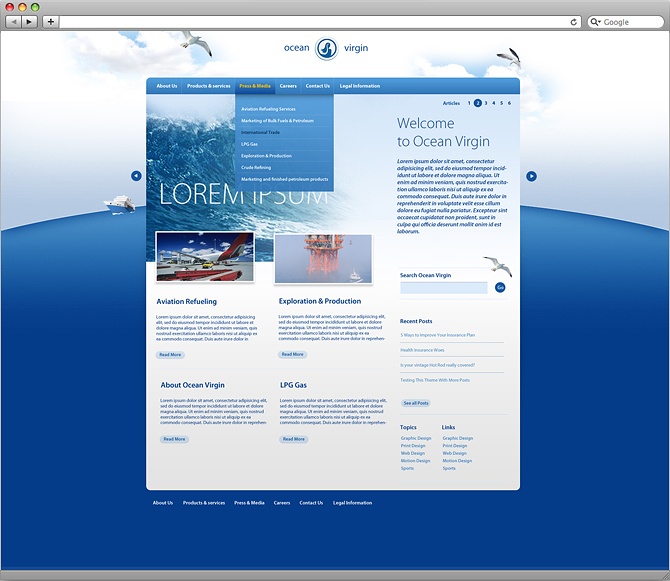
Task: Select Press & Media navigation menu
Action: coord(255,86)
